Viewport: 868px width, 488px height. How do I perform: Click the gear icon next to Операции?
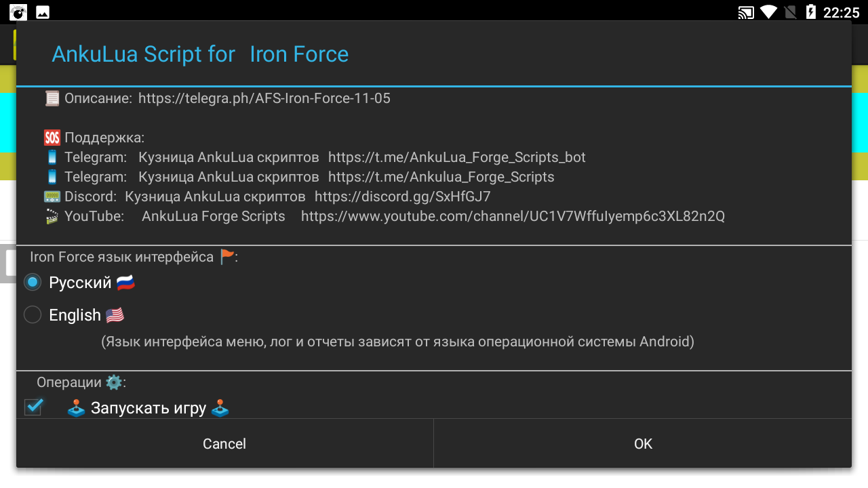pos(114,382)
